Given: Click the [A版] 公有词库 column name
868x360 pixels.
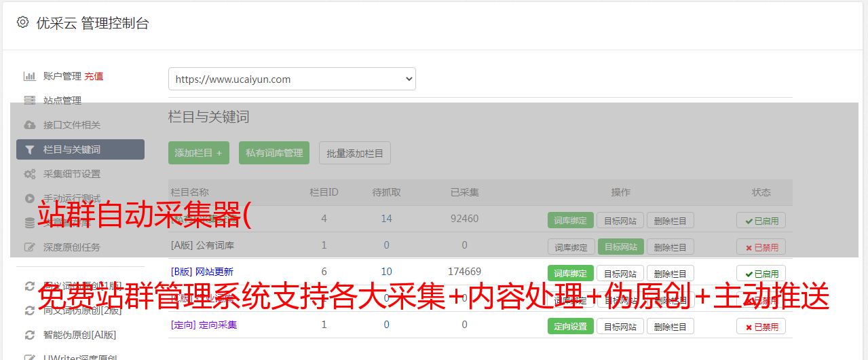Looking at the screenshot, I should tap(202, 245).
